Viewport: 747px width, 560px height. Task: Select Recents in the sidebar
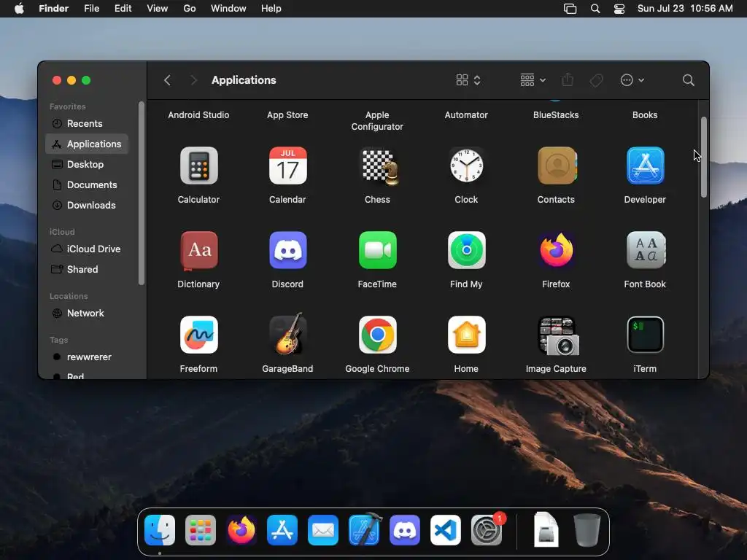(87, 123)
